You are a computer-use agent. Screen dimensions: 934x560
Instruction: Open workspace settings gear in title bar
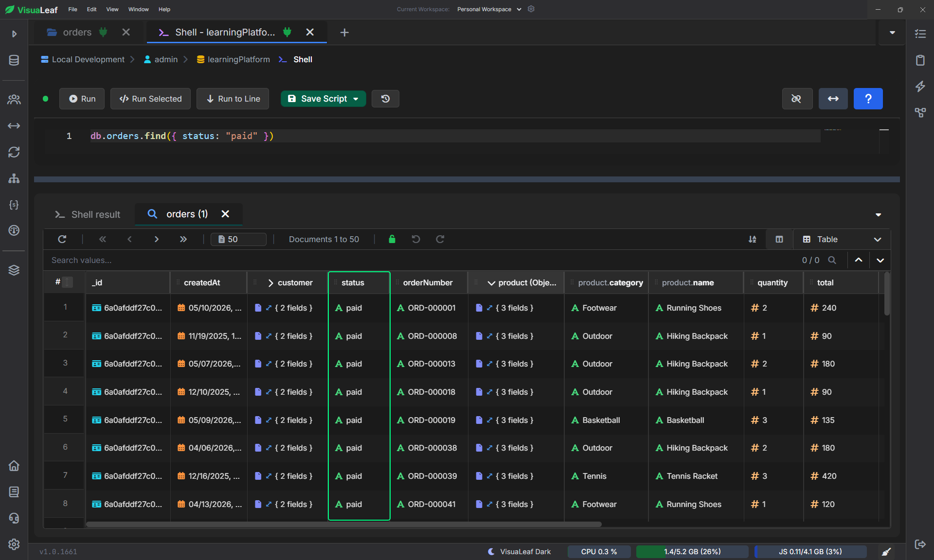(531, 9)
